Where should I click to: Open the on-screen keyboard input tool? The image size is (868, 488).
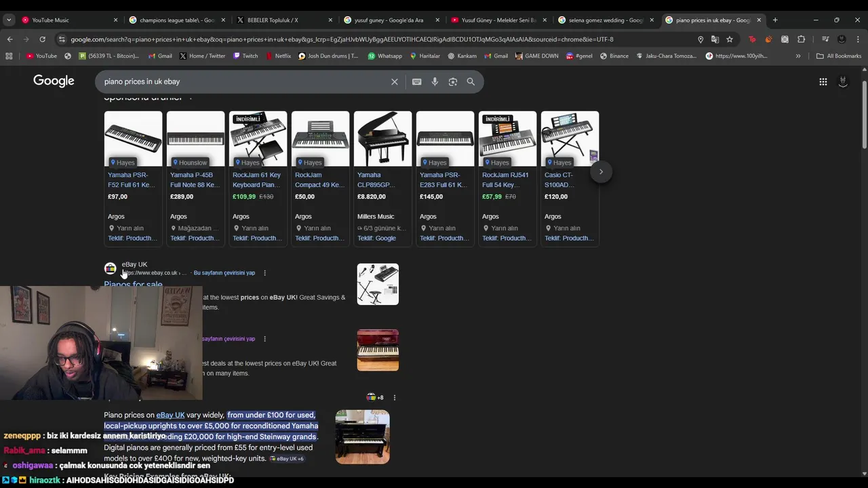[416, 81]
